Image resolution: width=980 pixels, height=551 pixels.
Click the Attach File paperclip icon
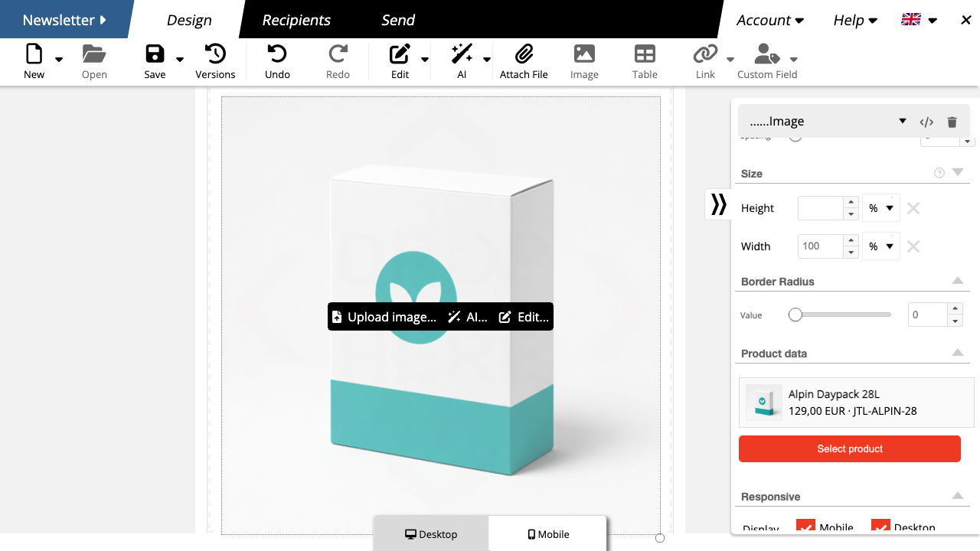tap(524, 54)
